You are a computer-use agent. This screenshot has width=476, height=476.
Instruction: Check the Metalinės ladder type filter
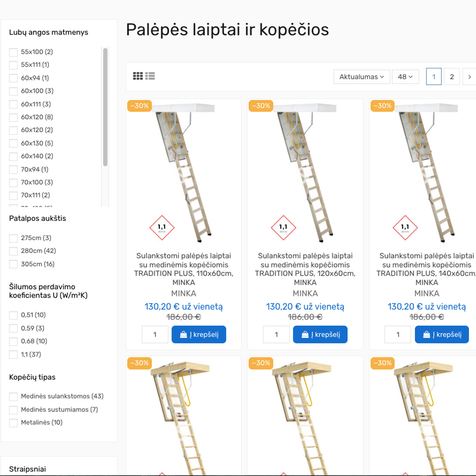point(13,423)
